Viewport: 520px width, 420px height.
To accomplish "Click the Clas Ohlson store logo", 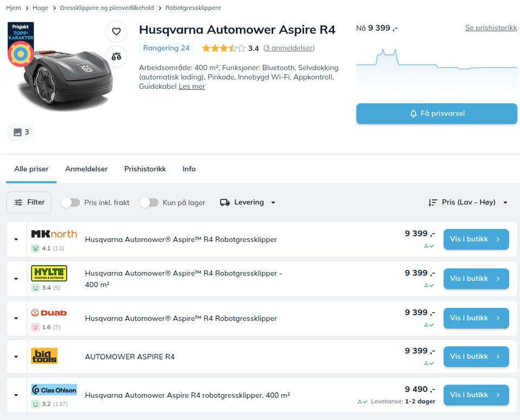I will (54, 390).
